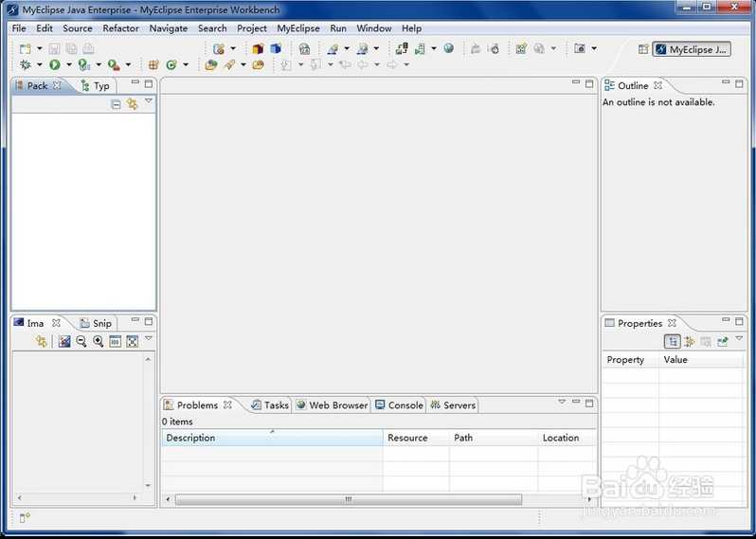Open the dropdown arrow next to New Java Class icon

[x=186, y=64]
